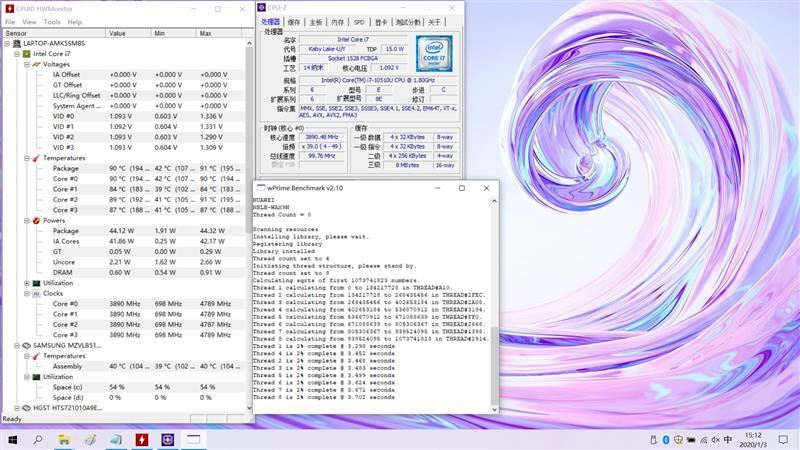Click the Value column header
Viewport: 800px width, 450px height.
tap(129, 33)
